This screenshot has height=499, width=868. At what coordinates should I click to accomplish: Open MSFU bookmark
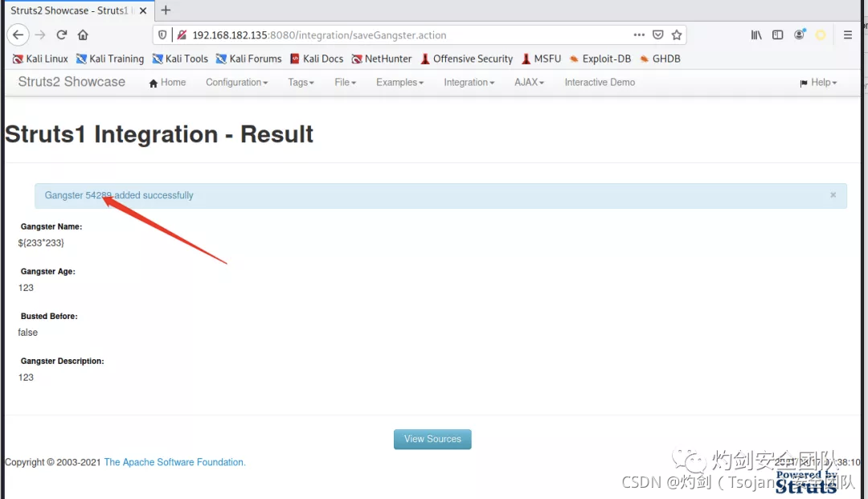[x=541, y=59]
